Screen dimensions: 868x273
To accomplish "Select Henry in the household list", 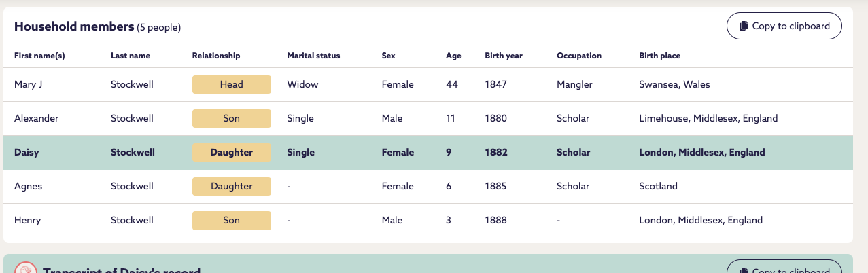I will [x=27, y=221].
